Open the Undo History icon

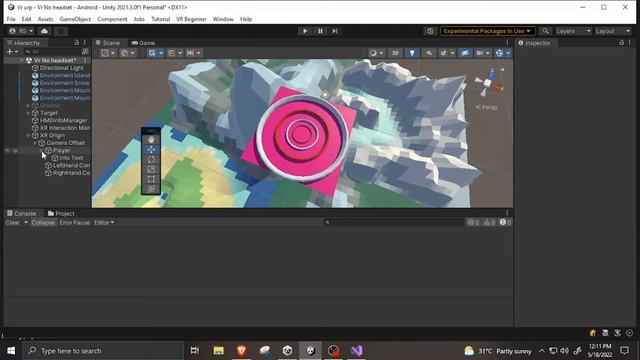(430, 31)
